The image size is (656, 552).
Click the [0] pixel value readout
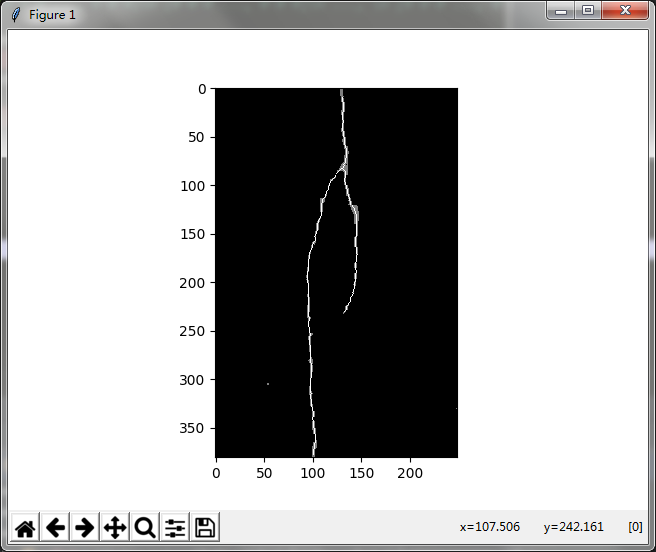coord(635,526)
